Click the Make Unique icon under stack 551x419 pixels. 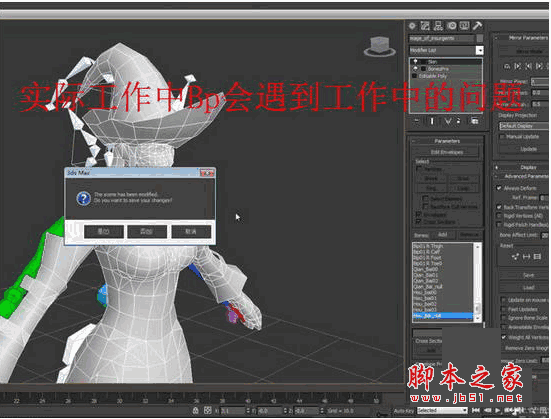click(x=447, y=121)
